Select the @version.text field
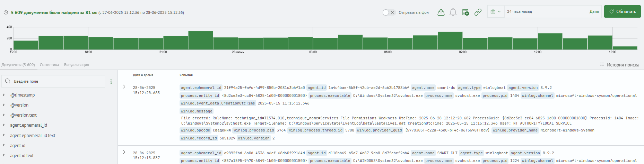Screen dimensions: 644x164 24,115
